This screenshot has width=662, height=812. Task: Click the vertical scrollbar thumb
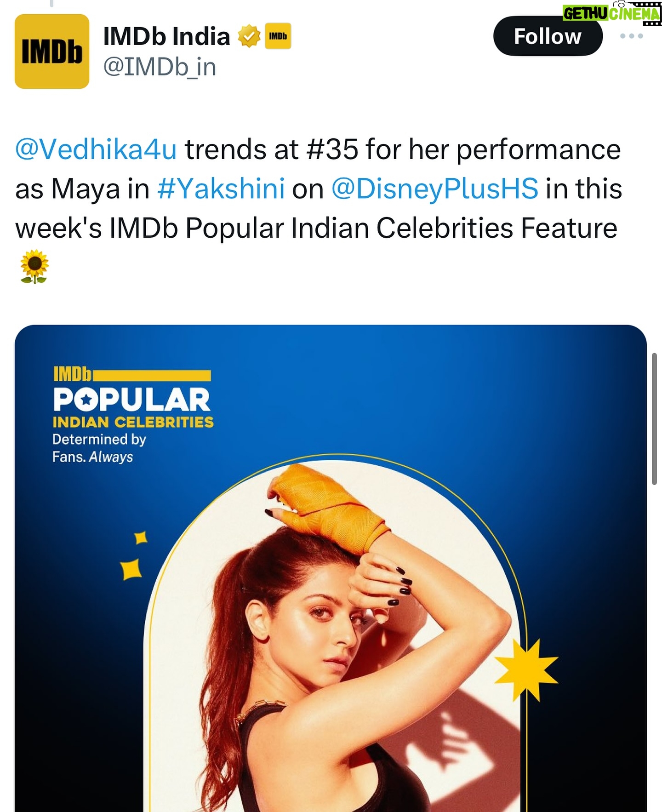coord(654,418)
